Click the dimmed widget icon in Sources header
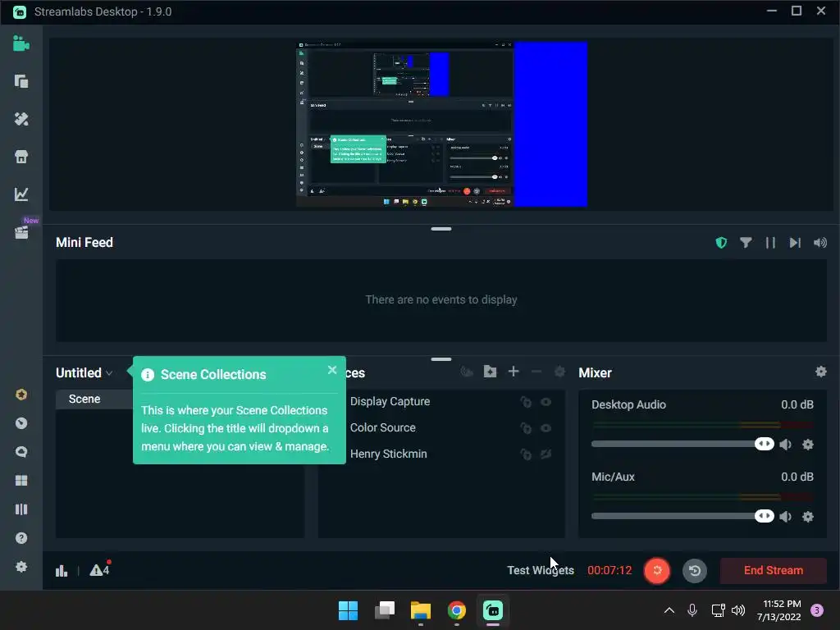The height and width of the screenshot is (630, 840). [x=467, y=372]
